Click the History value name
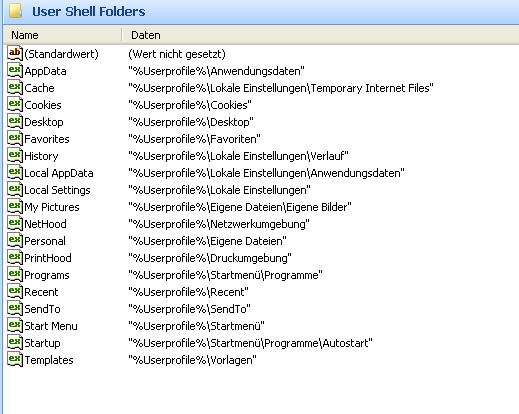 tap(41, 156)
